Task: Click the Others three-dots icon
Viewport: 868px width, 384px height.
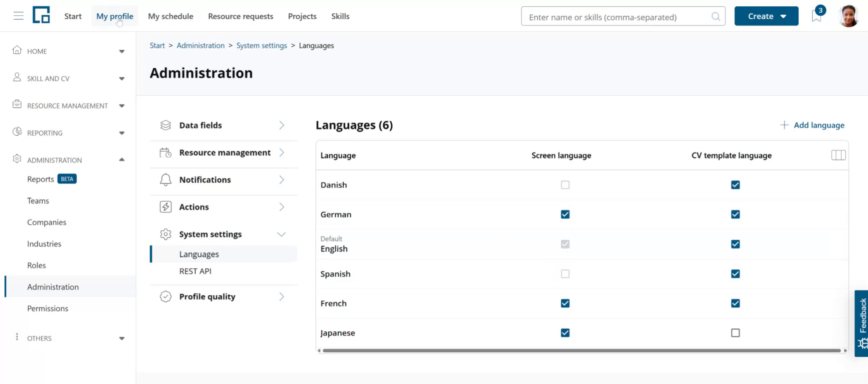Action: 17,337
